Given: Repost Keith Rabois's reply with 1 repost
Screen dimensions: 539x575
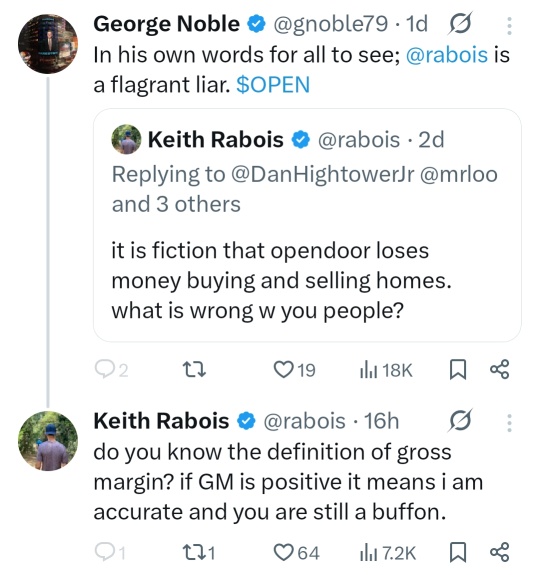Looking at the screenshot, I should [x=199, y=552].
